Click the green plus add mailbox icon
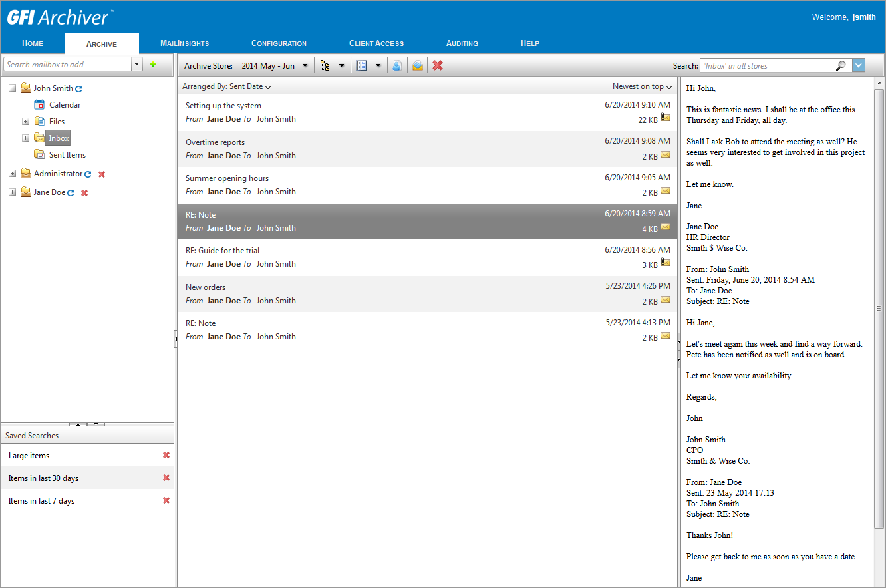 point(153,64)
